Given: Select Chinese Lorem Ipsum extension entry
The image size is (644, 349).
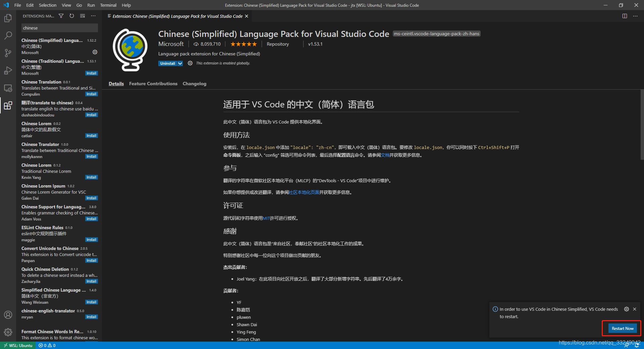Looking at the screenshot, I should tap(60, 192).
